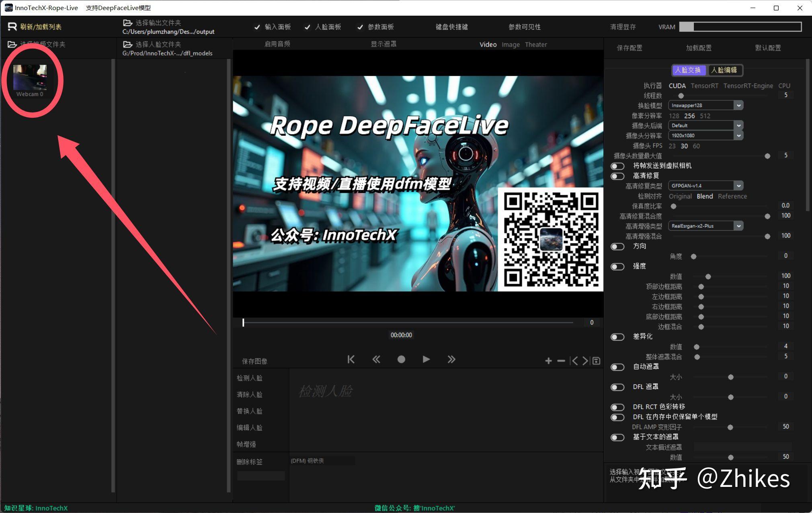
Task: Click the save markers disk icon
Action: [597, 361]
